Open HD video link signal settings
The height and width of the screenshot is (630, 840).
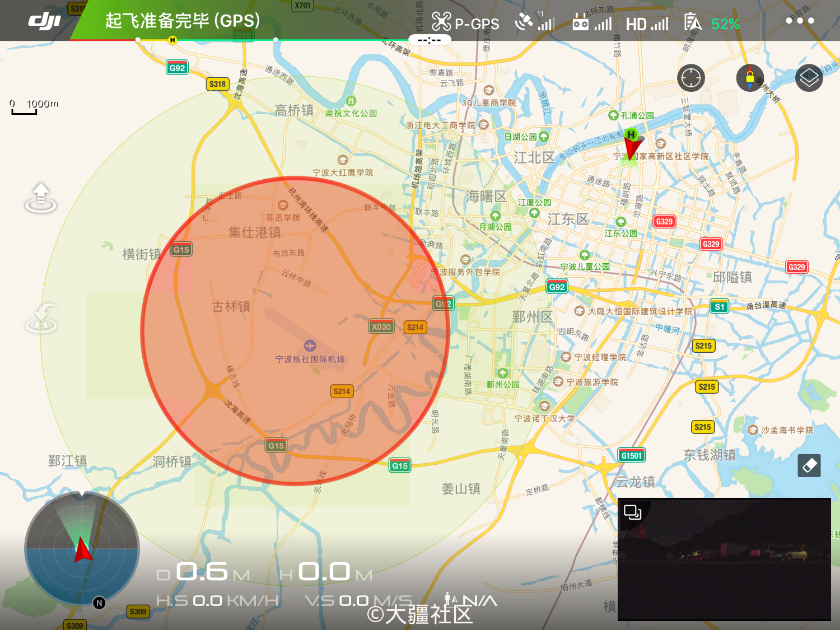[x=647, y=24]
